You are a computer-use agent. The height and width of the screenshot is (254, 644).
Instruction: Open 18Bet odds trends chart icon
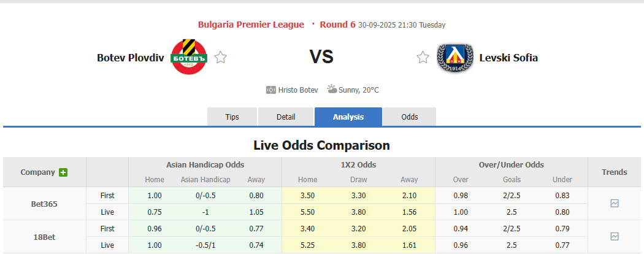pyautogui.click(x=615, y=236)
